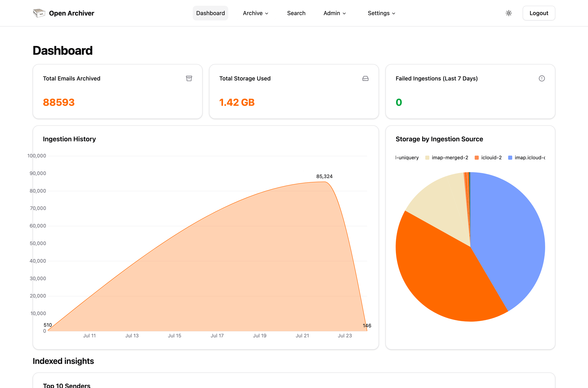Click the 88593 total emails value
The width and height of the screenshot is (588, 388).
tap(59, 103)
